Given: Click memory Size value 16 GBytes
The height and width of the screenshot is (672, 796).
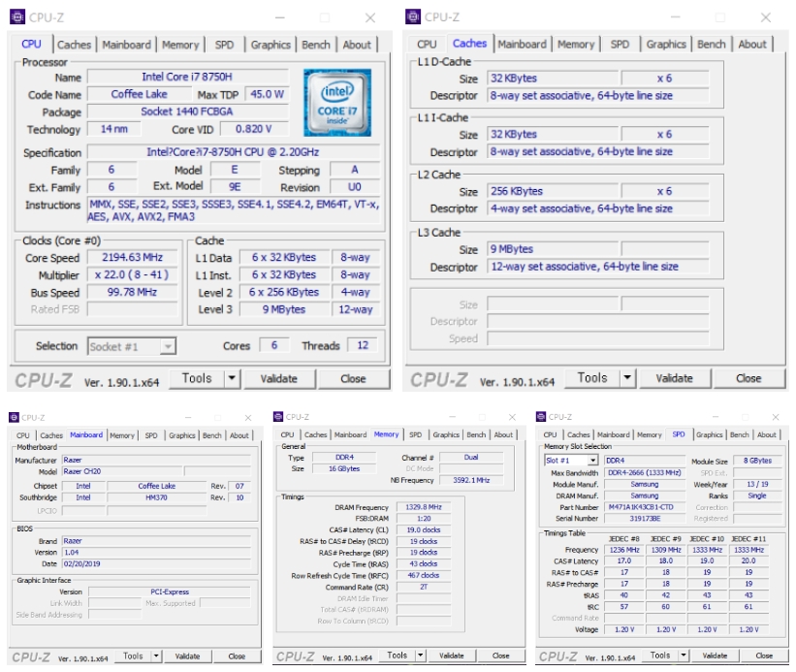Looking at the screenshot, I should (x=344, y=468).
